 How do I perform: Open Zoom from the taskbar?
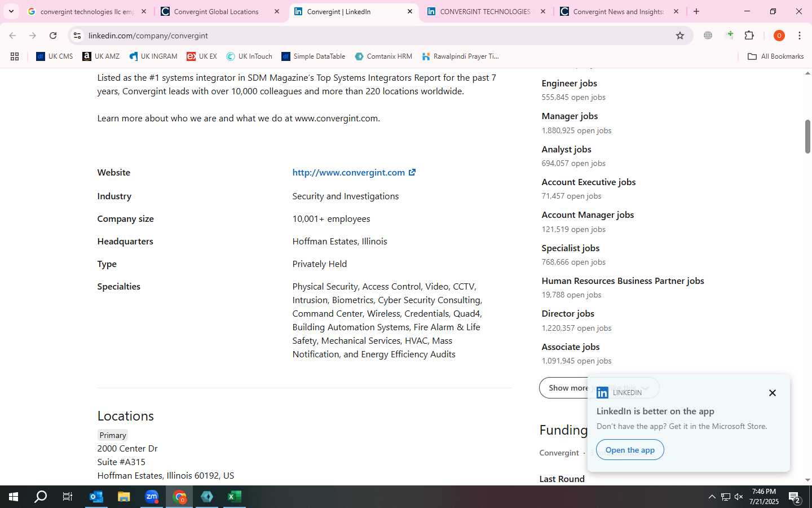(x=152, y=497)
